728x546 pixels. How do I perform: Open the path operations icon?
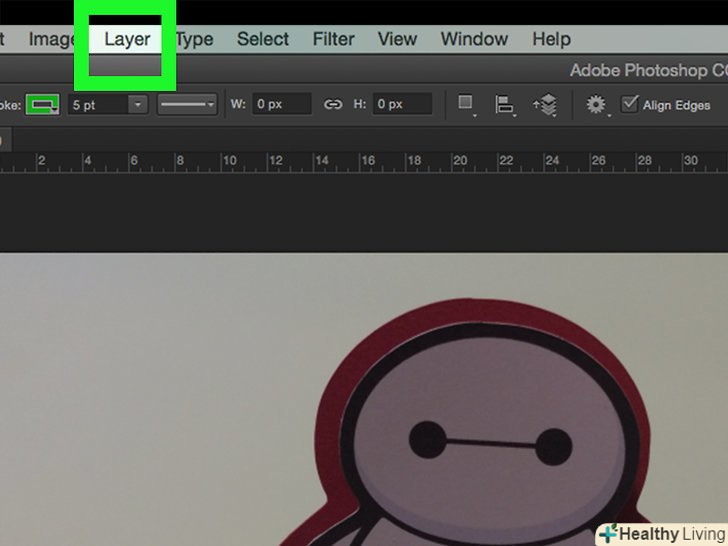click(465, 104)
